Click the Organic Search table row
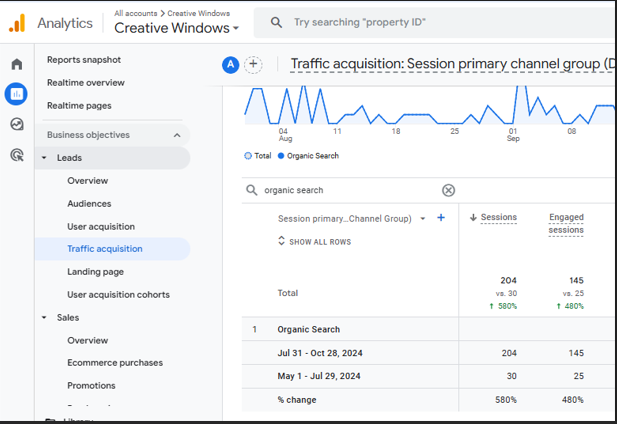 tap(428, 330)
